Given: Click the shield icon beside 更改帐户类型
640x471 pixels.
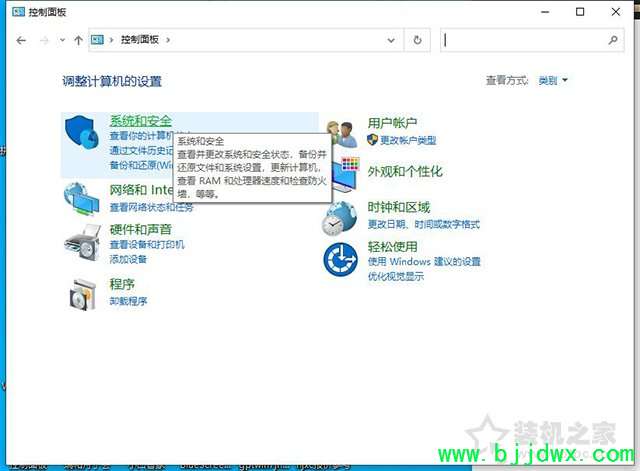Looking at the screenshot, I should coord(372,140).
